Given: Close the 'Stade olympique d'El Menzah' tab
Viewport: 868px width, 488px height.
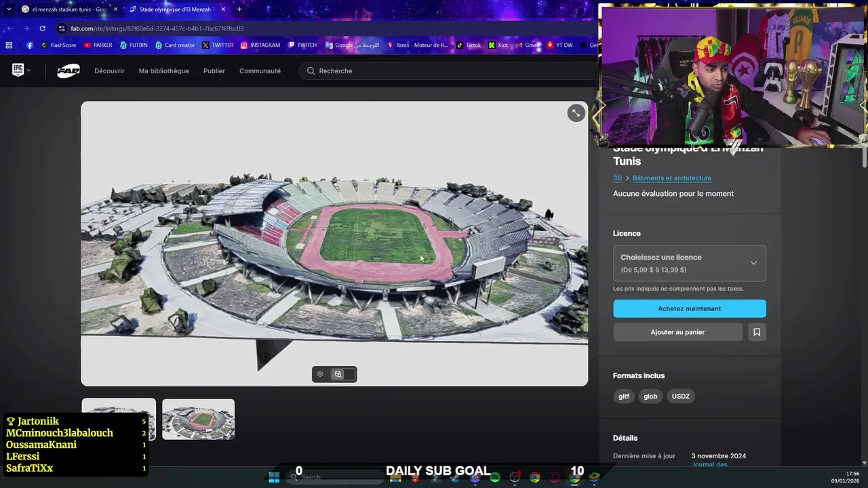Looking at the screenshot, I should [223, 9].
